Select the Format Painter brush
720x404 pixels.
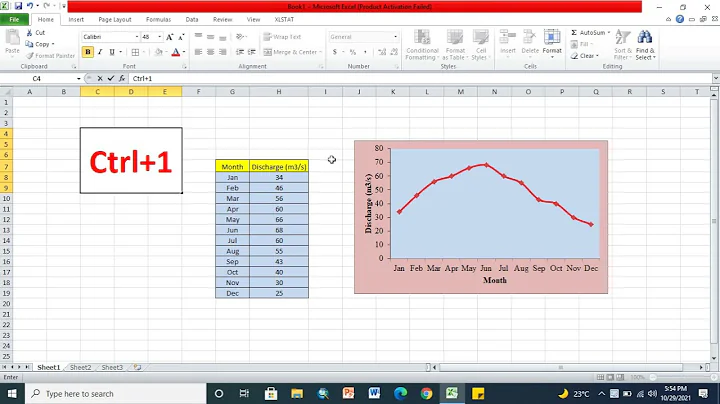click(x=30, y=56)
